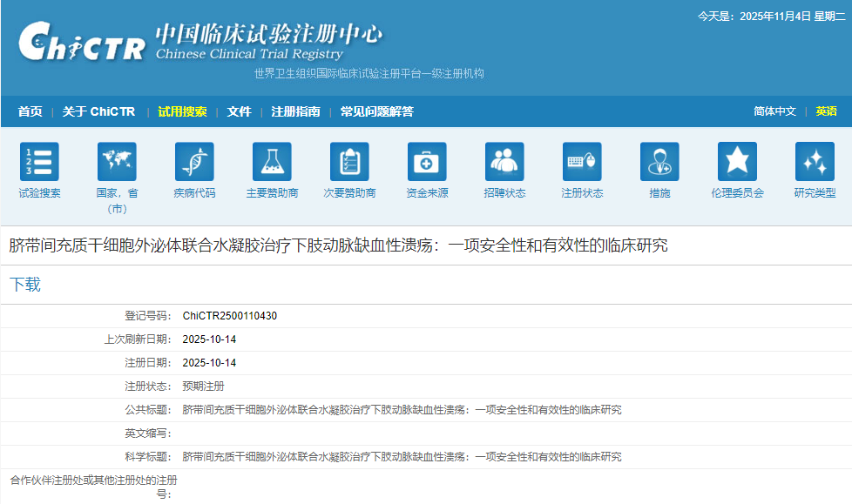The image size is (852, 504).
Task: Select the 试验搜索 (trial search) icon
Action: pos(39,162)
